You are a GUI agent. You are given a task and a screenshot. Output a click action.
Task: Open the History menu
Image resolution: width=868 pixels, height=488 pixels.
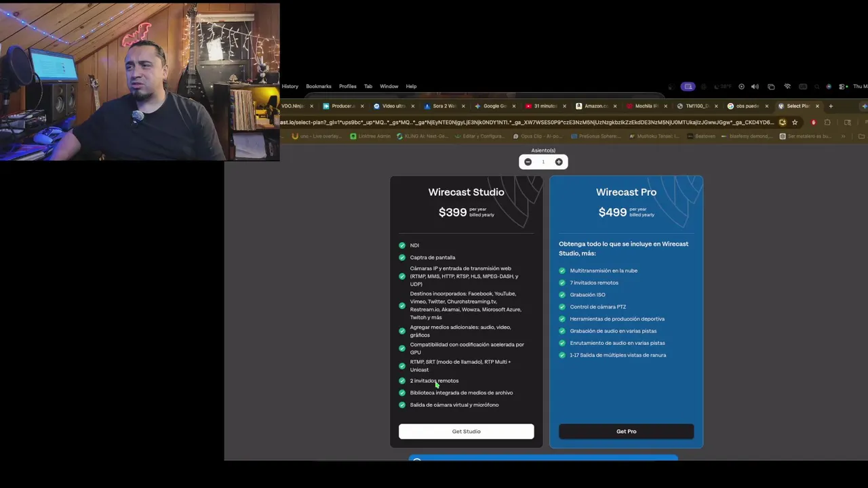click(290, 86)
